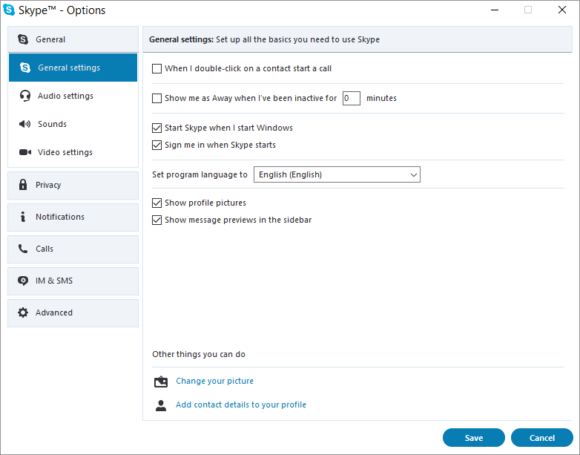The width and height of the screenshot is (580, 455).
Task: Click the chat bubble icon for IM & SMS
Action: click(x=23, y=281)
